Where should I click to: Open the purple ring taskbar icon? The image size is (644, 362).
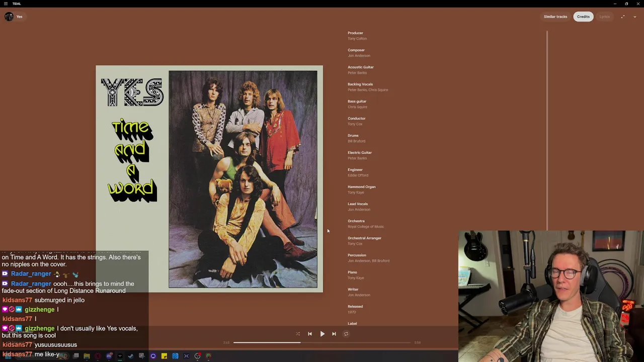point(153,356)
